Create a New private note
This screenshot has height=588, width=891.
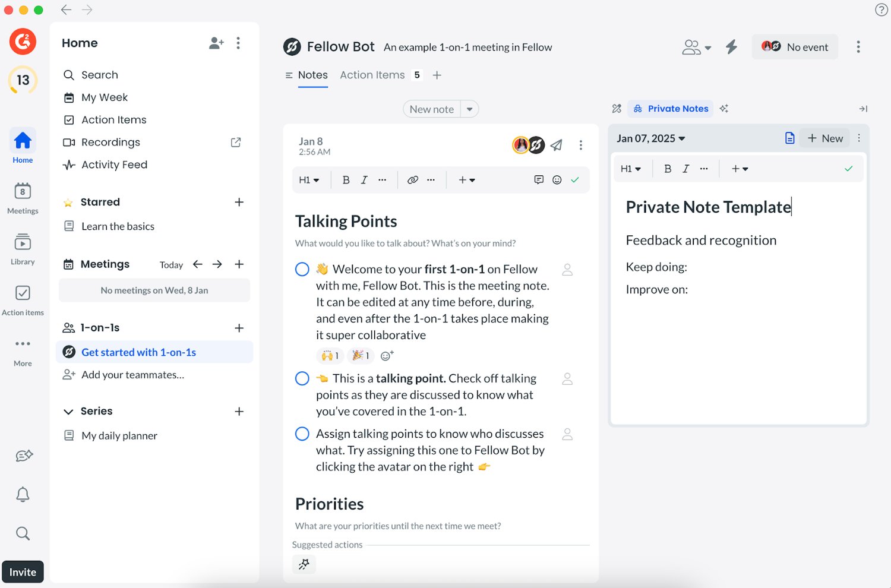pos(825,138)
